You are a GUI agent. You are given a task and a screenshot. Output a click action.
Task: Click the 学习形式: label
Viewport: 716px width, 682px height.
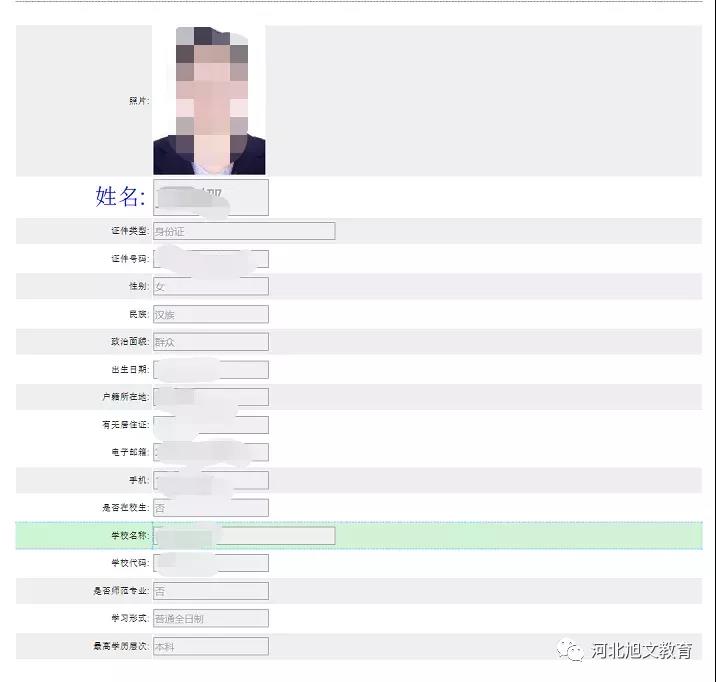click(130, 619)
